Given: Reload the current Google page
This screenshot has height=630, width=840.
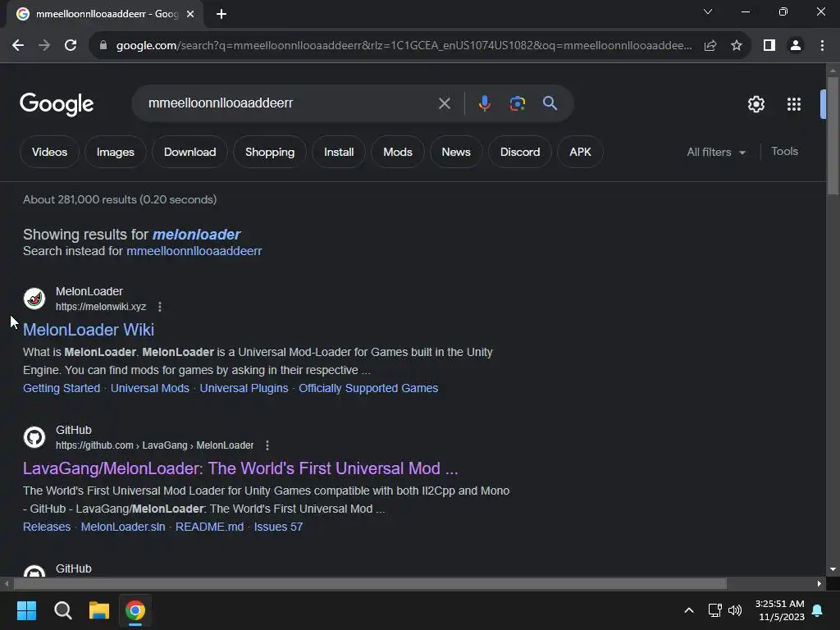Looking at the screenshot, I should tap(71, 46).
